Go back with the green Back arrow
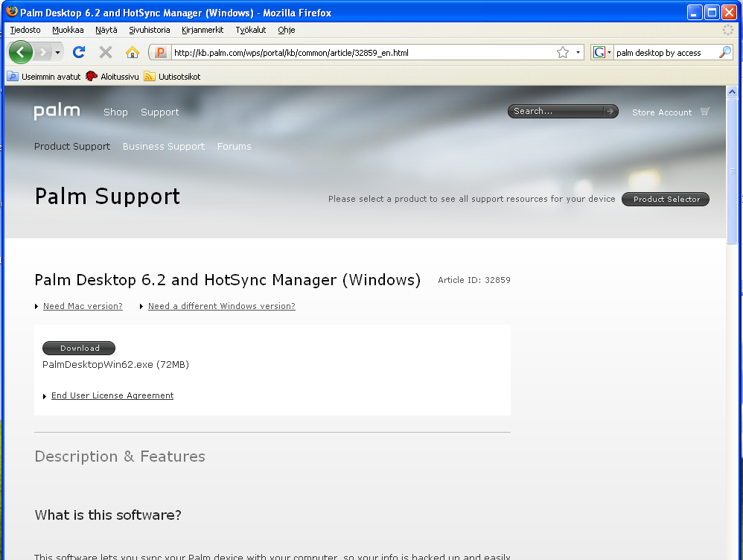This screenshot has width=743, height=560. pos(20,52)
